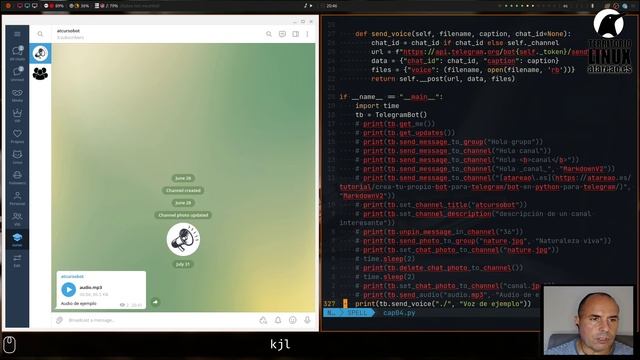Open the All chats folder in Telegram sidebar
Screen dimensions: 640x360
point(17,53)
